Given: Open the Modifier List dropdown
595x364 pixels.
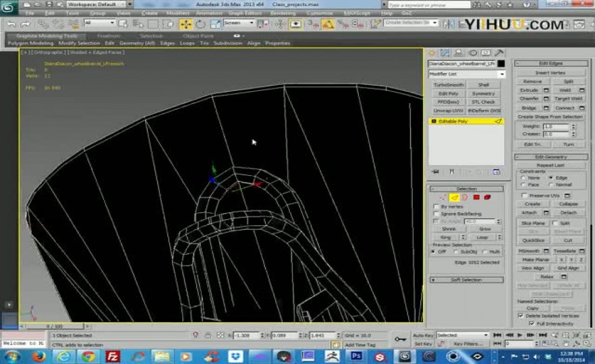Looking at the screenshot, I should 466,74.
